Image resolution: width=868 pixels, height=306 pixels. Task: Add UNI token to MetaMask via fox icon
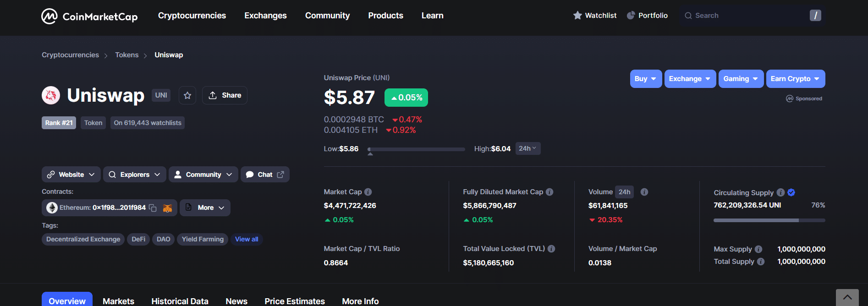[168, 208]
